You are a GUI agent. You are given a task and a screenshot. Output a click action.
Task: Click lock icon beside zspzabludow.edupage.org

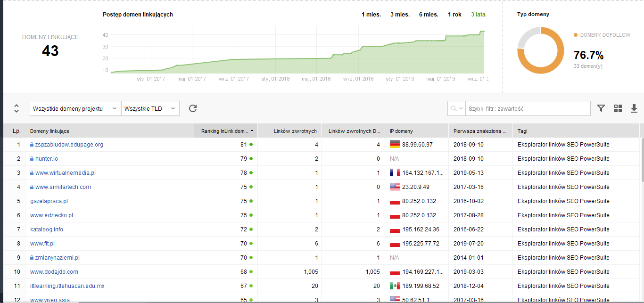click(x=32, y=145)
